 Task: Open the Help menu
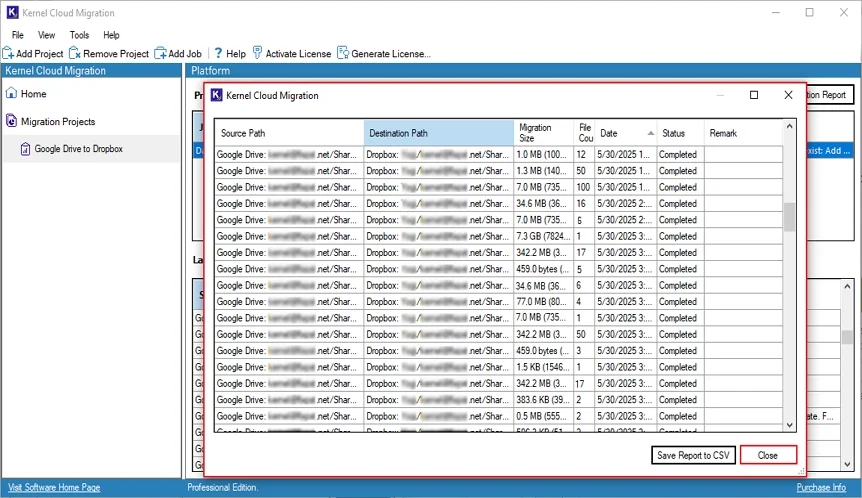click(111, 35)
